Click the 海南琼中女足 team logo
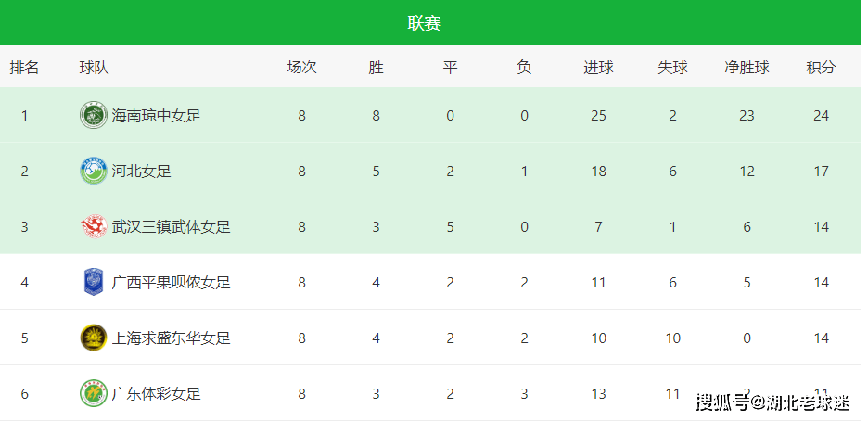This screenshot has width=868, height=421. coord(93,116)
